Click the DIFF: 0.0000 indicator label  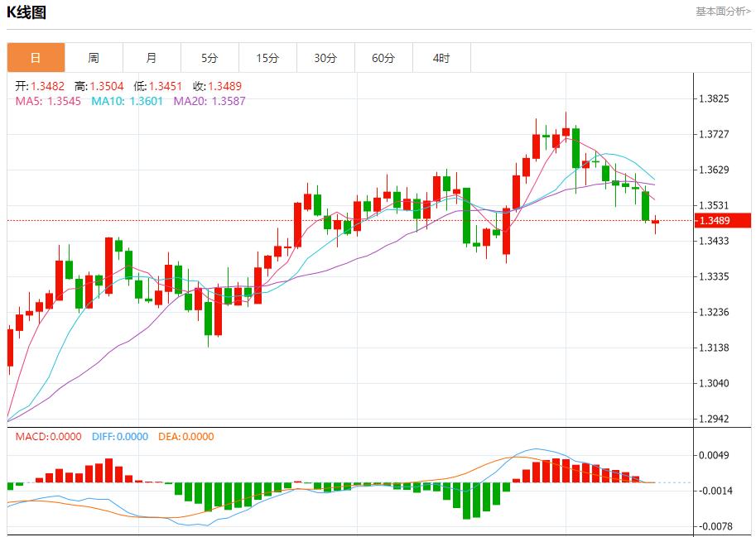119,436
